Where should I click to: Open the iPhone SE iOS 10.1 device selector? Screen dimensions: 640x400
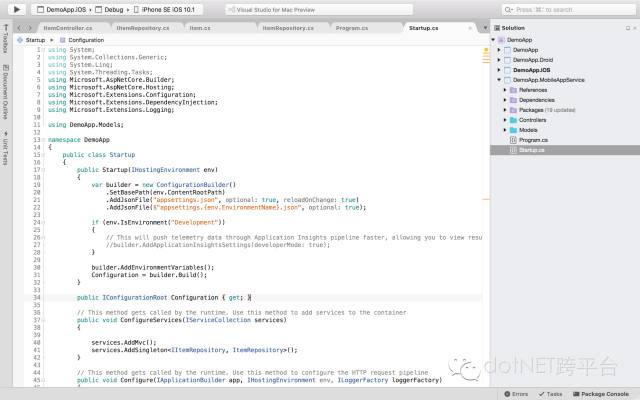(164, 9)
